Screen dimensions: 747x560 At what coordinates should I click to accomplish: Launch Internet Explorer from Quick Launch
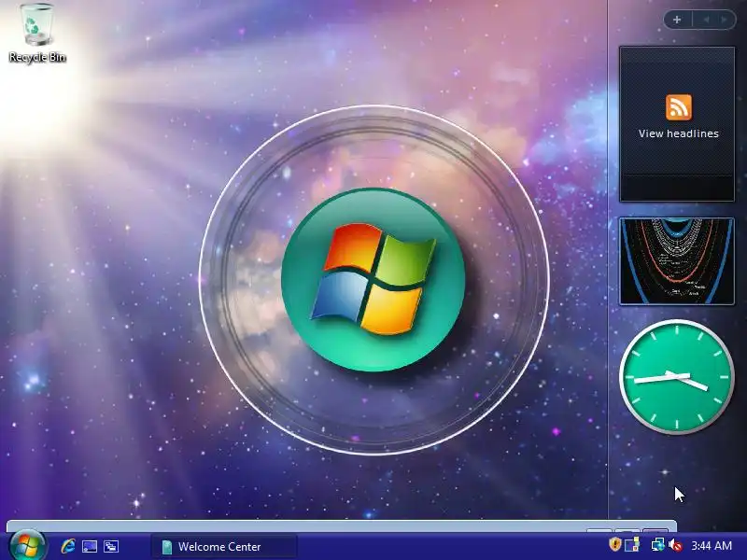pos(67,546)
